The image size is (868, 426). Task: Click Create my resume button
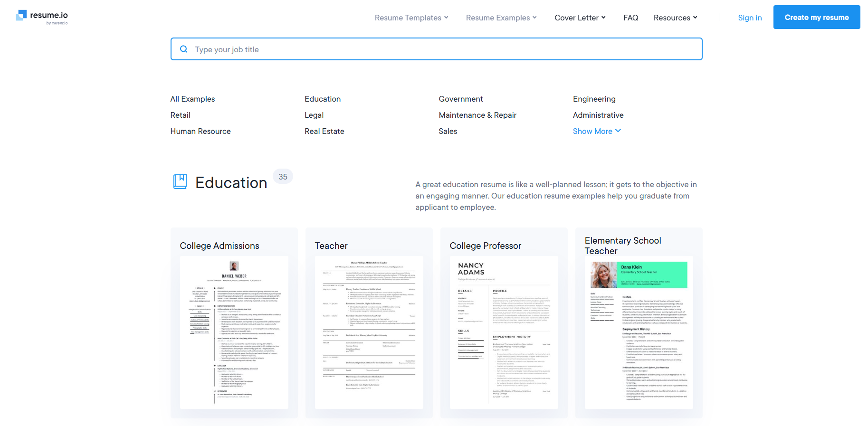coord(817,17)
